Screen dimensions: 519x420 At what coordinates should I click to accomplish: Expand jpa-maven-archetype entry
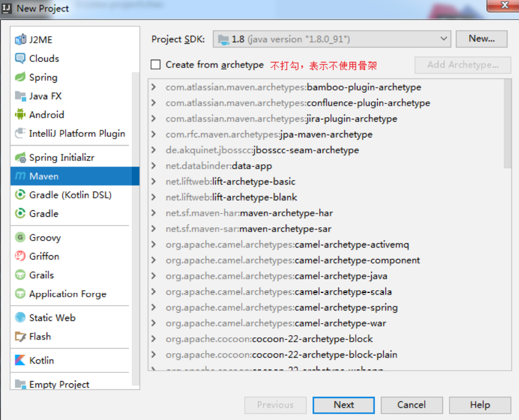tap(154, 134)
